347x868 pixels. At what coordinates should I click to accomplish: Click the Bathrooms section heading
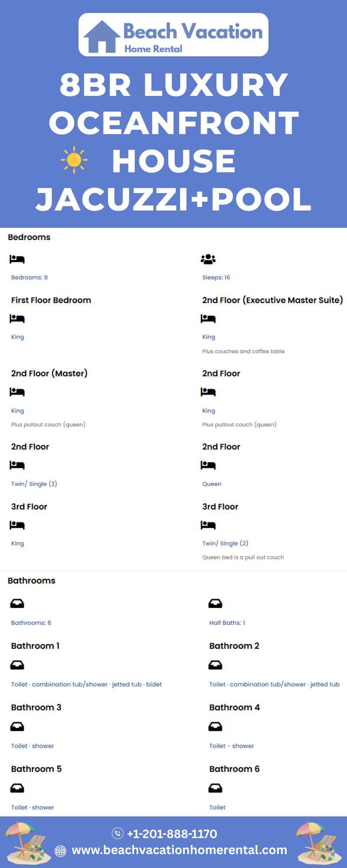click(32, 580)
